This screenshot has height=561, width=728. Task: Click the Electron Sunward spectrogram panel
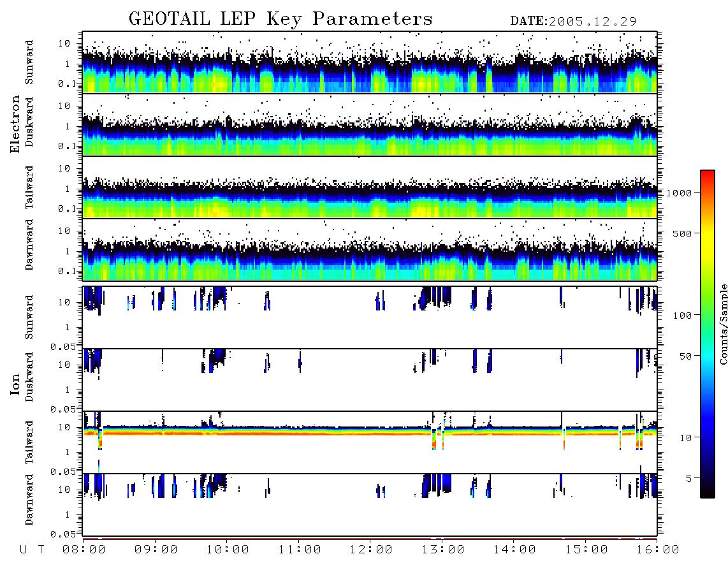pyautogui.click(x=370, y=62)
